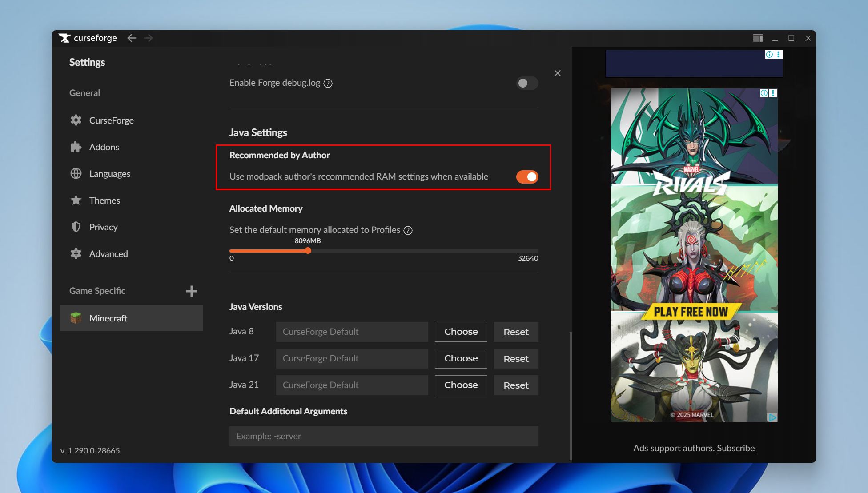Screen dimensions: 868x493
Task: Open the top banner ad options menu
Action: [779, 54]
